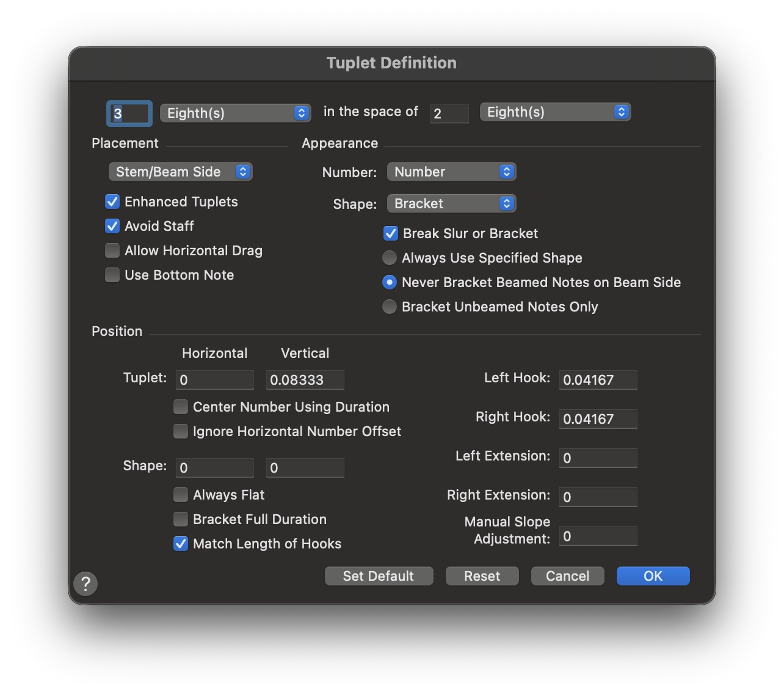Click the Left Hook value field
This screenshot has width=784, height=695.
[x=598, y=380]
